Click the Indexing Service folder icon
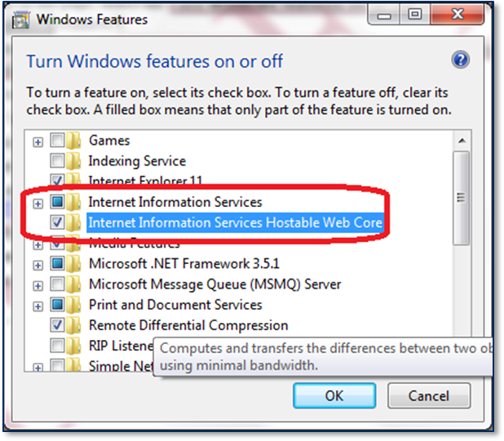 [74, 161]
